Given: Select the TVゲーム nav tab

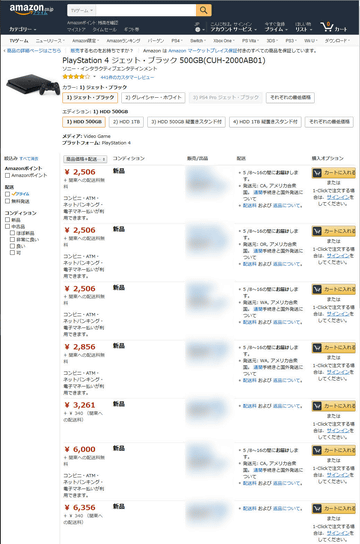Looking at the screenshot, I should click(x=19, y=41).
